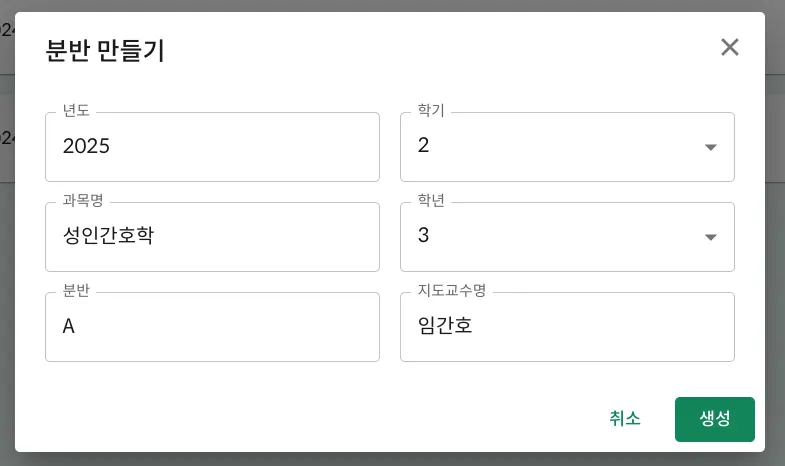Close the 분반 만들기 dialog with X

pos(730,47)
